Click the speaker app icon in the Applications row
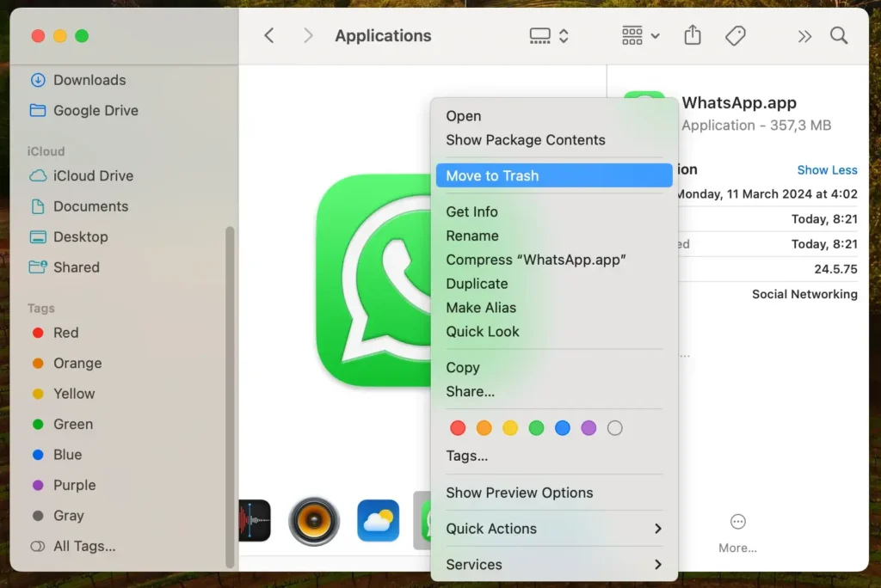 tap(314, 521)
